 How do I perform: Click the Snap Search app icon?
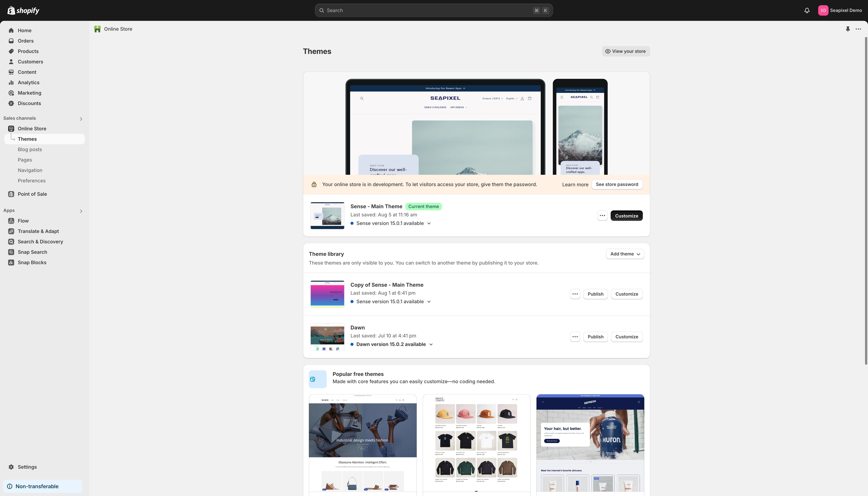coord(11,252)
